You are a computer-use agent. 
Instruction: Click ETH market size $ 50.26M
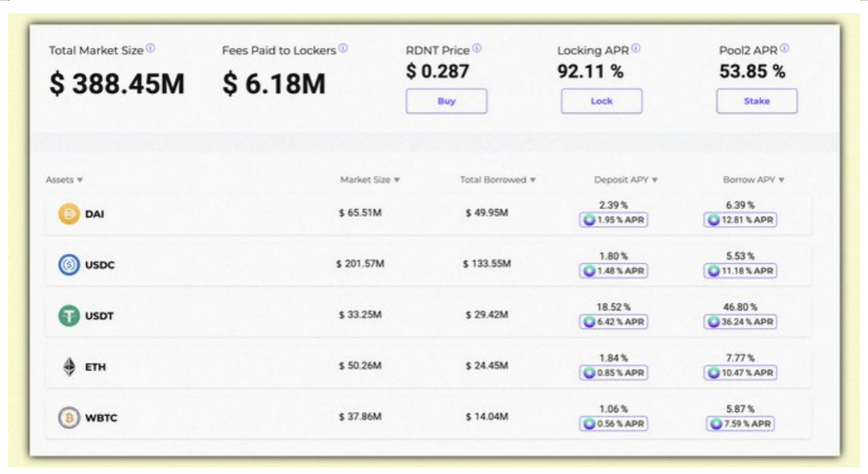[x=361, y=366]
